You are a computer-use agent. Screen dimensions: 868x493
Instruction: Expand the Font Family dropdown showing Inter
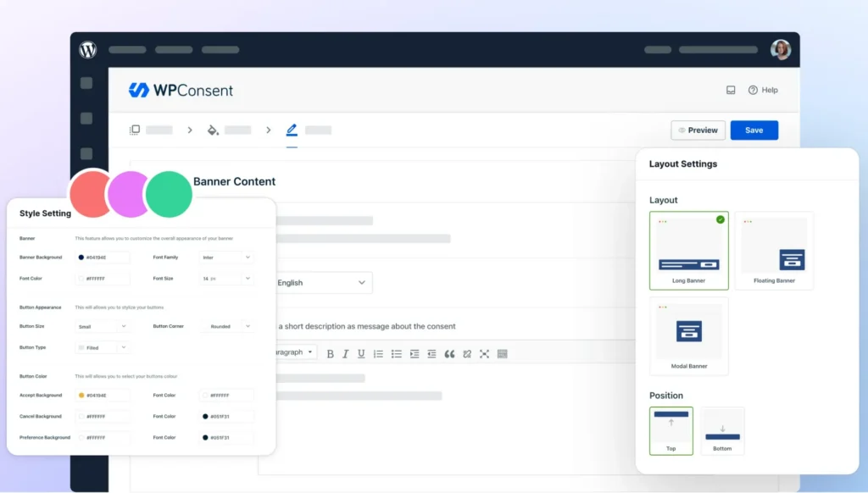coord(225,257)
